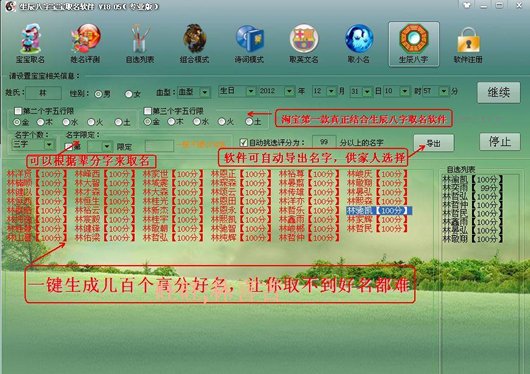
Task: Select 林渝凯 in the 自选列表 panel
Action: 473,179
